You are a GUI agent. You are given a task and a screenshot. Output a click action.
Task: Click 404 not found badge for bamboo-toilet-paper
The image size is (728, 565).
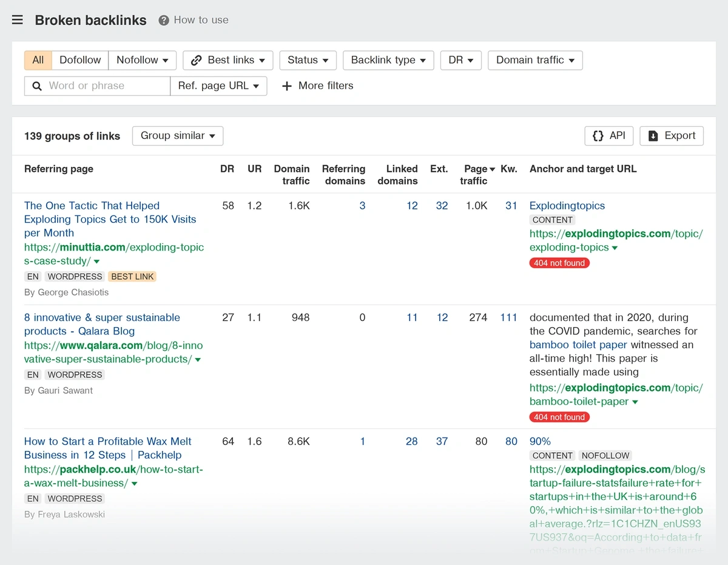coord(559,417)
